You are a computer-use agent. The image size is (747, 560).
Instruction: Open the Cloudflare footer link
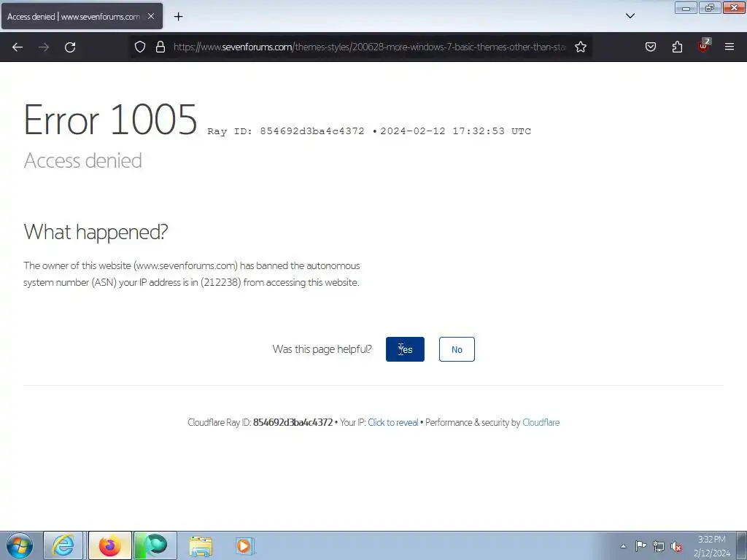tap(541, 422)
